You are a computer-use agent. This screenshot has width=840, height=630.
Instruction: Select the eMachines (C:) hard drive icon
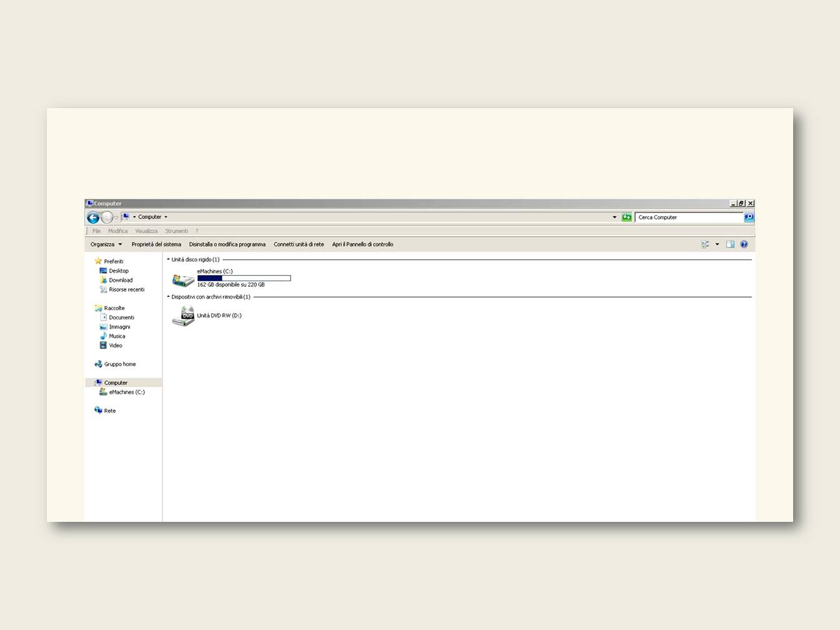point(183,279)
